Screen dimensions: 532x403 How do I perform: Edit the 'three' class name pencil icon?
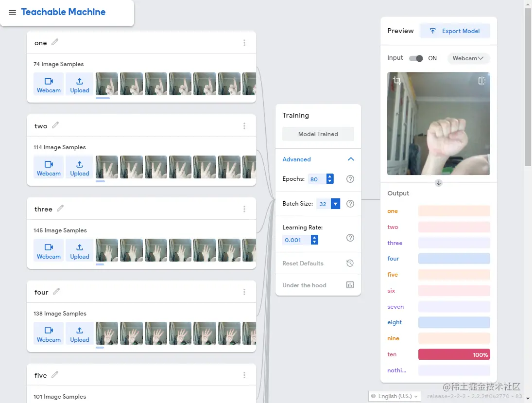pos(60,209)
